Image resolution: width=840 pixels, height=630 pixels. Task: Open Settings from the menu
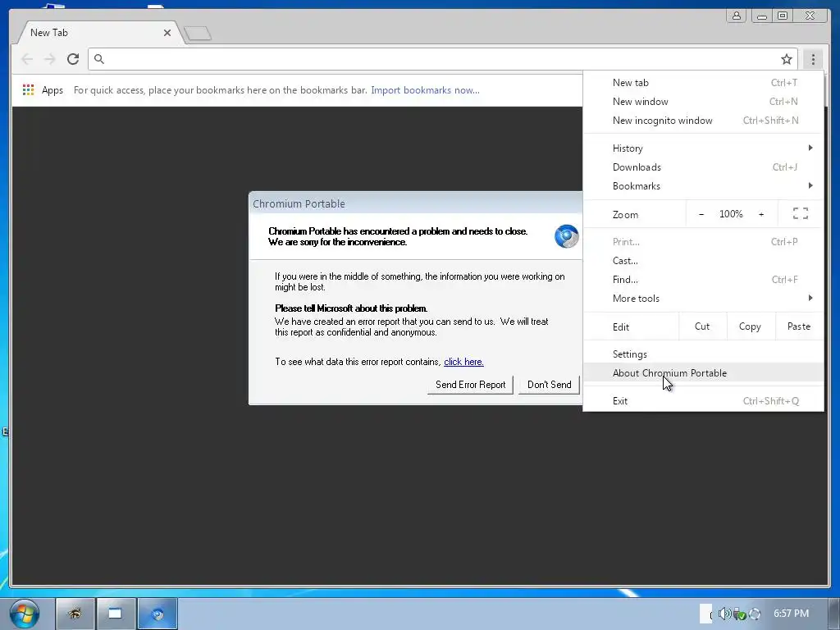coord(703,354)
